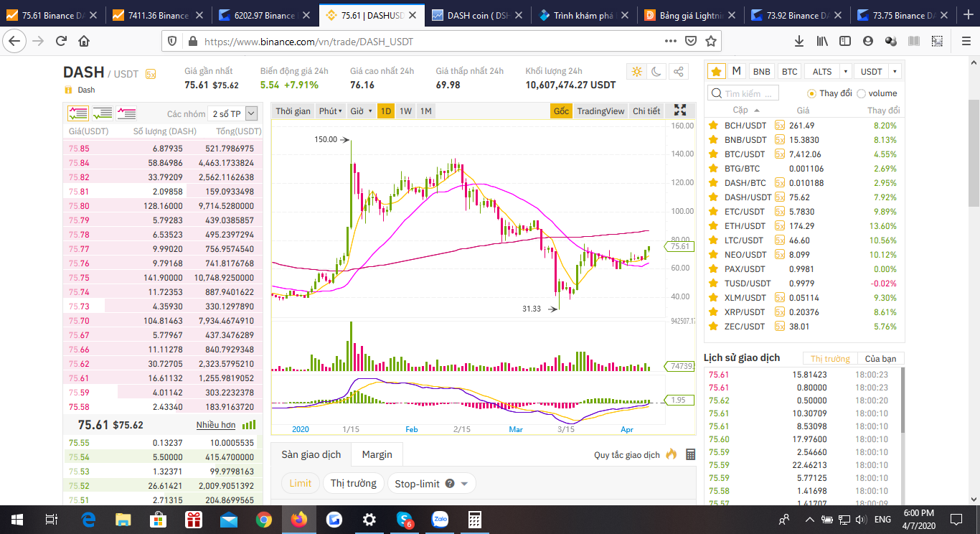Click the 'Thời gian' time chart button
980x534 pixels.
293,111
